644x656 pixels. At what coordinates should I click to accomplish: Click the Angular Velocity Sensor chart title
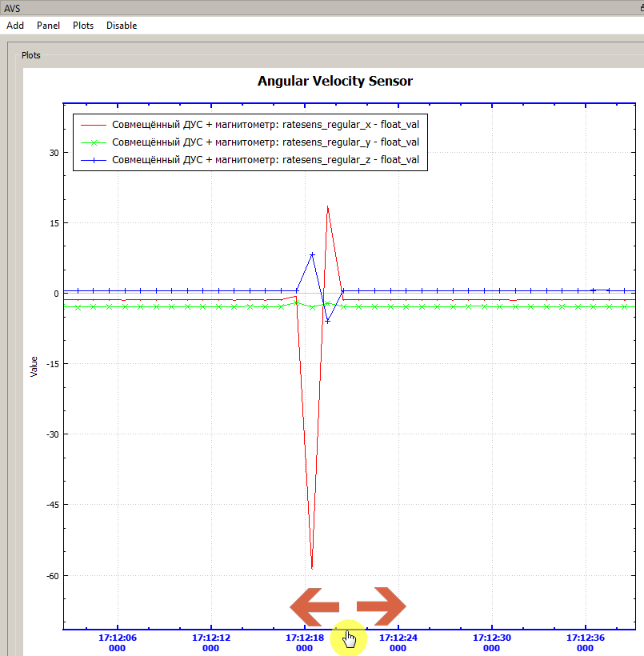click(x=335, y=81)
